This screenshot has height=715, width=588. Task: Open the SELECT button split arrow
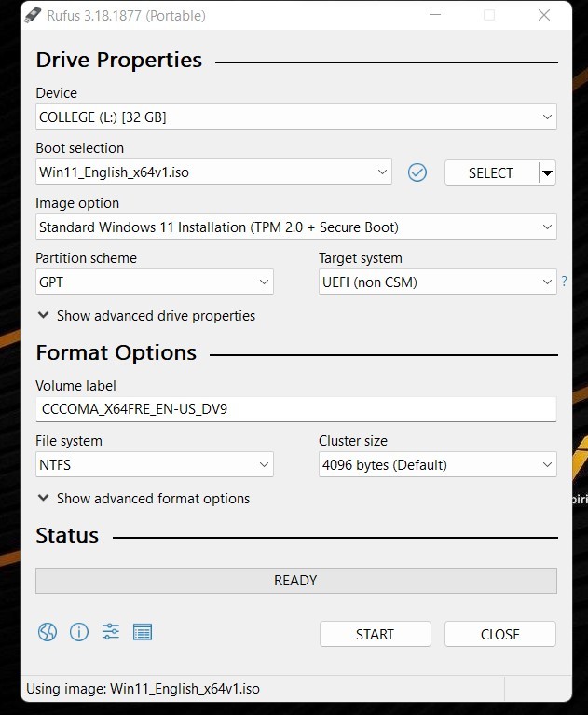click(547, 172)
